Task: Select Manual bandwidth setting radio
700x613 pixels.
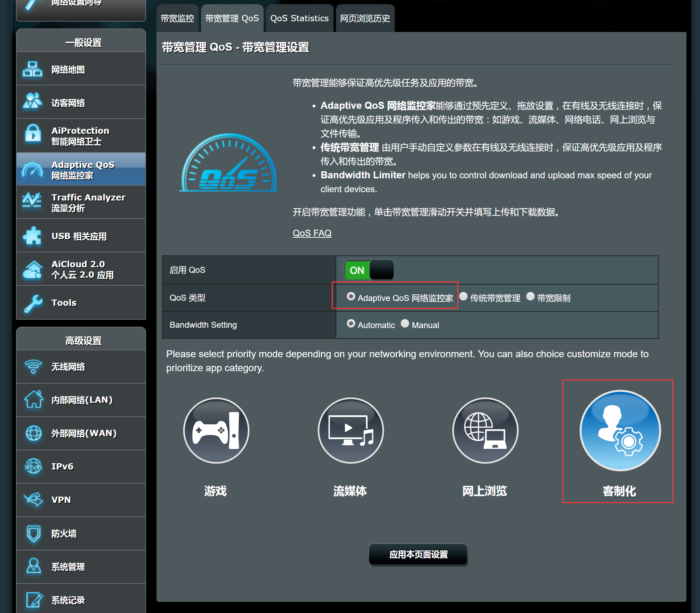Action: click(x=405, y=324)
